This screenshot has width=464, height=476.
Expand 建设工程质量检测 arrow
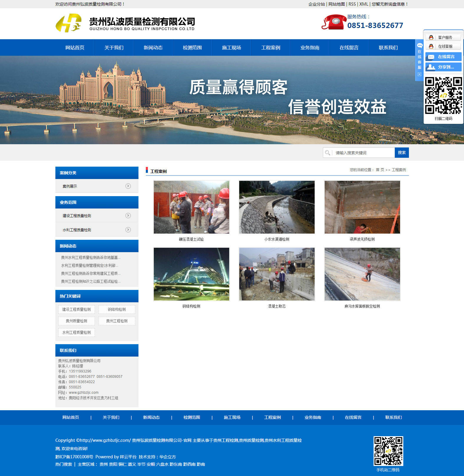(x=128, y=216)
